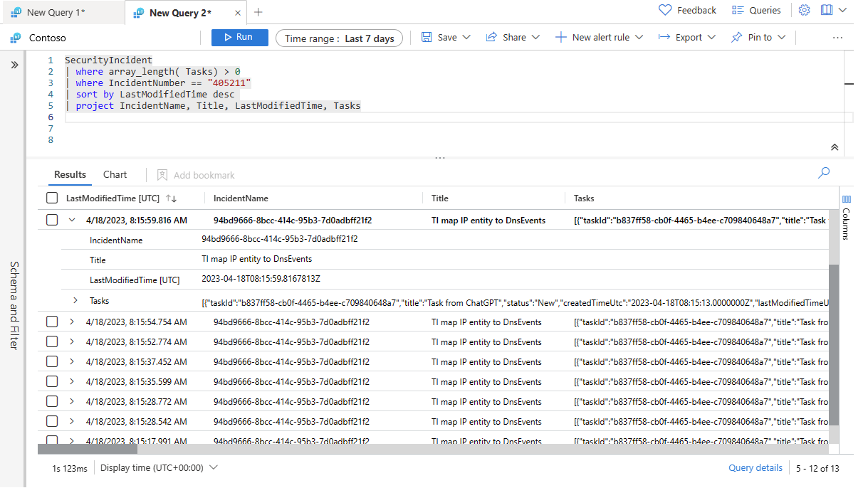The width and height of the screenshot is (868, 488).
Task: Switch to the Chart tab
Action: tap(115, 175)
